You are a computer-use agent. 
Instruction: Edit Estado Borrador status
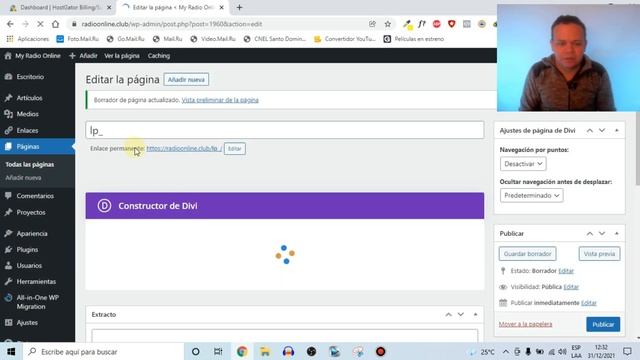(x=566, y=271)
